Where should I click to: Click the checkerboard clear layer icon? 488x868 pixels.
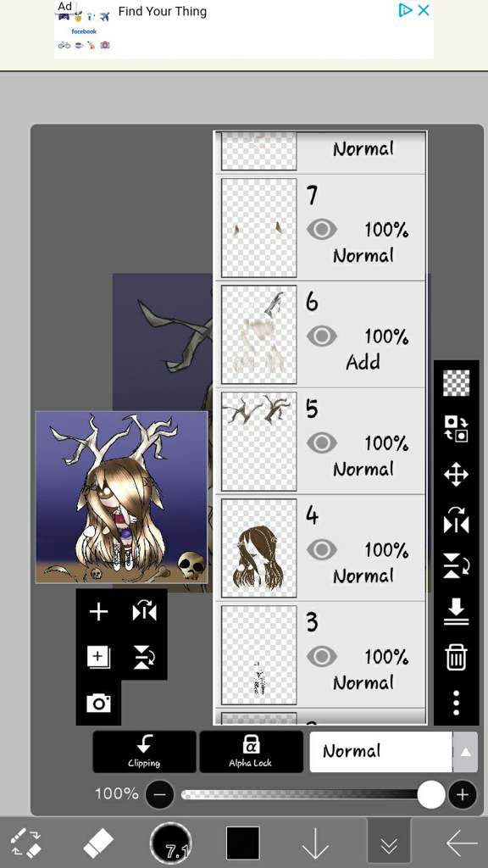[456, 382]
